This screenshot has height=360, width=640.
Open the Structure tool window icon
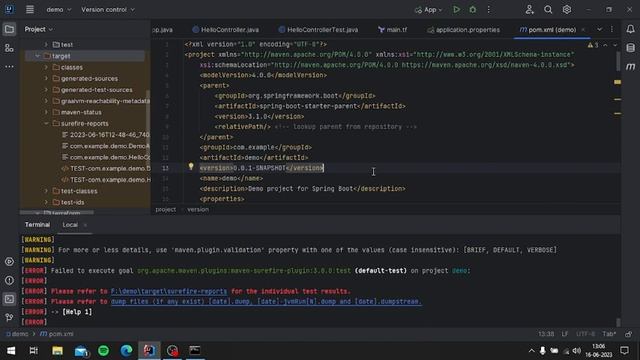pos(9,48)
